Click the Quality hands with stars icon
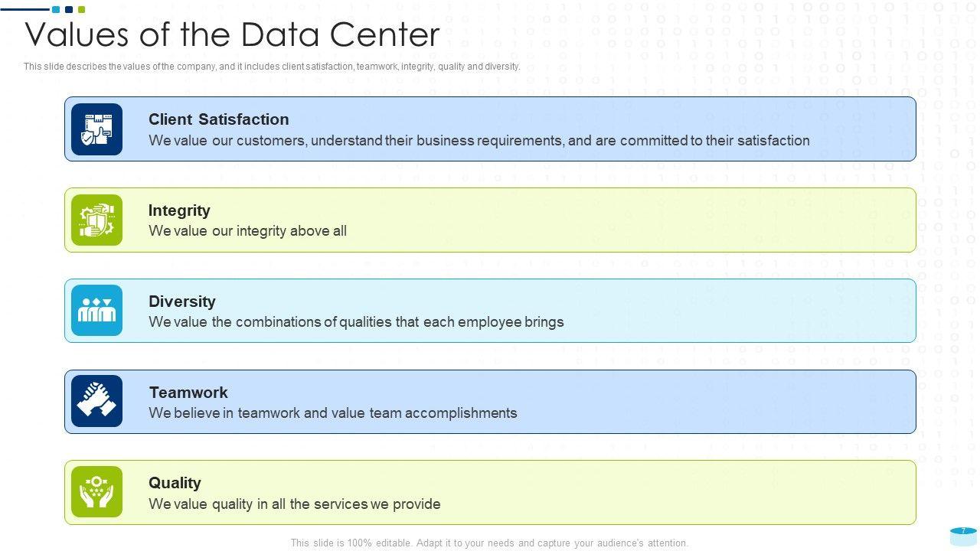The width and height of the screenshot is (980, 551). click(96, 492)
